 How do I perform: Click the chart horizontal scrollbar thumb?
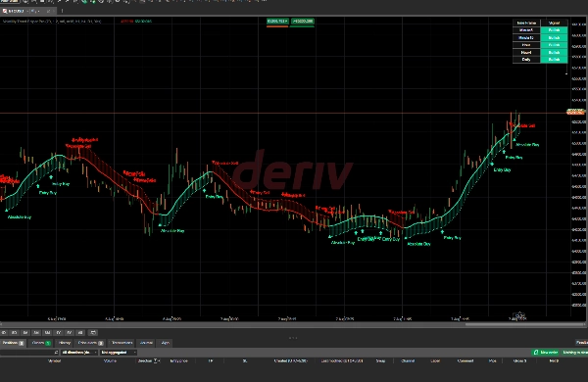[525, 324]
